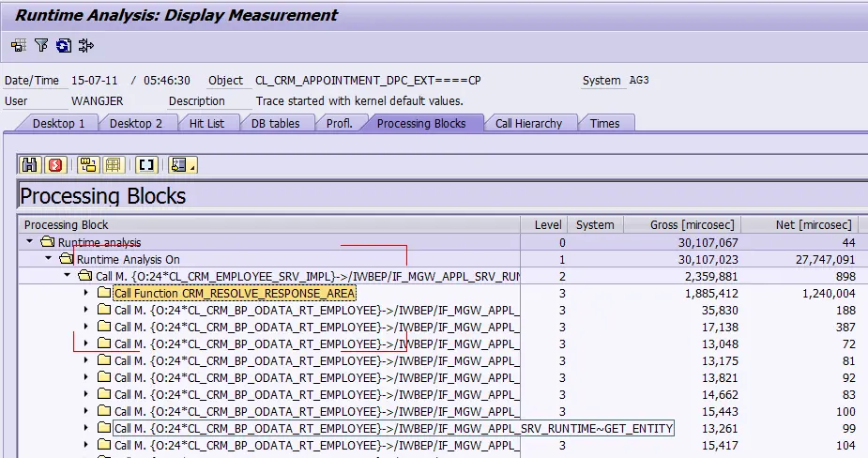Viewport: 868px width, 458px height.
Task: Collapse the Runtime analysis root node
Action: (30, 242)
